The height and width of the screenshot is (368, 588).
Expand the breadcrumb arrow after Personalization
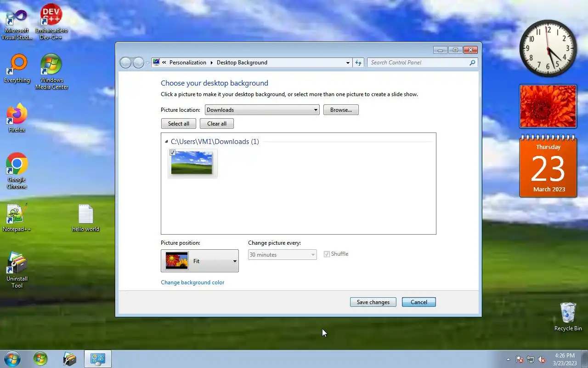212,63
